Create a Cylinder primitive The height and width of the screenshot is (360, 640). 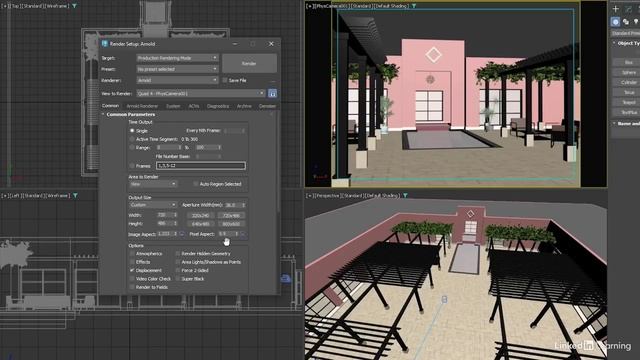pos(628,82)
